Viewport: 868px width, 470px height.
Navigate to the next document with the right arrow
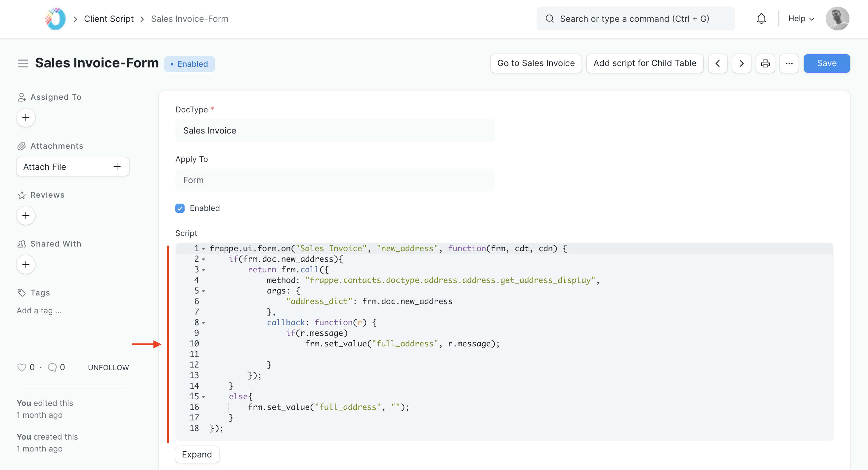click(x=741, y=63)
